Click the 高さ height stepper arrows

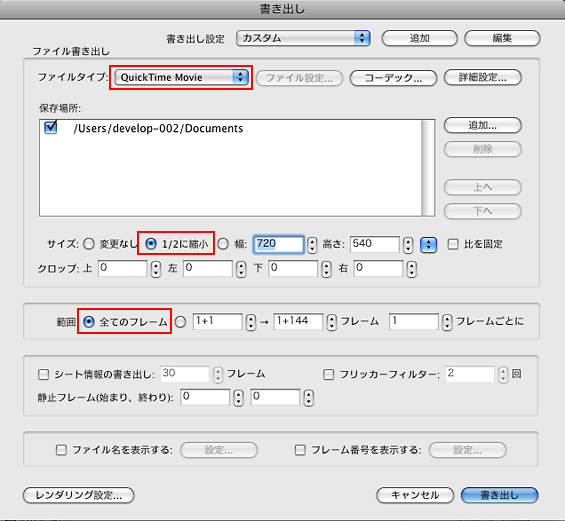tap(408, 245)
